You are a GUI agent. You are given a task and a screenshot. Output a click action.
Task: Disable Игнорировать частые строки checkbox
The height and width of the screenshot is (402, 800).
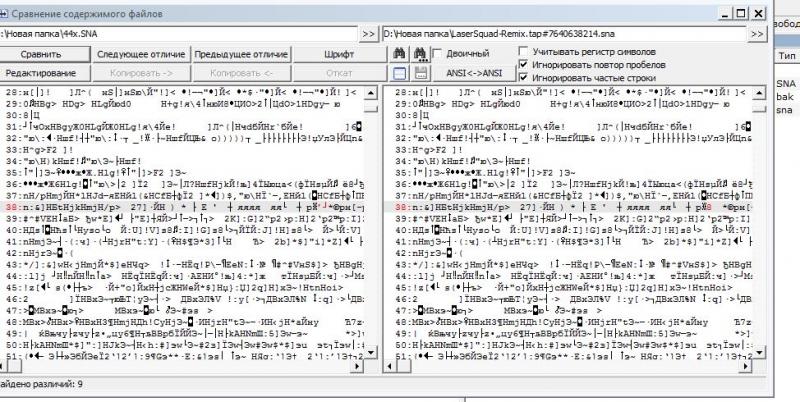click(x=523, y=77)
